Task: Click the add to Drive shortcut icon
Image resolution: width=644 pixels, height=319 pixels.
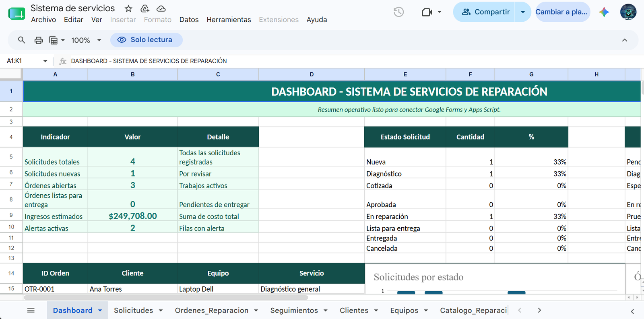Action: pyautogui.click(x=144, y=8)
